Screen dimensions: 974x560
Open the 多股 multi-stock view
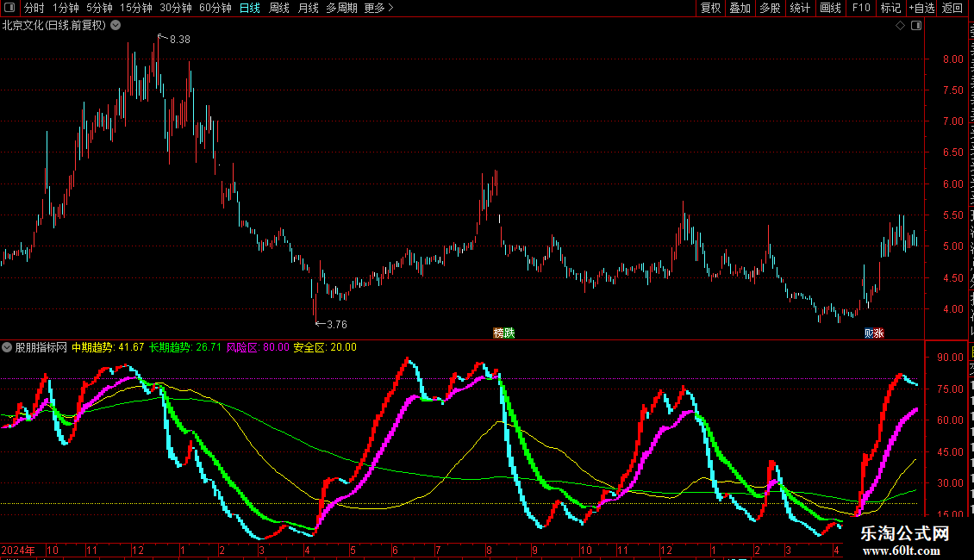tap(770, 8)
